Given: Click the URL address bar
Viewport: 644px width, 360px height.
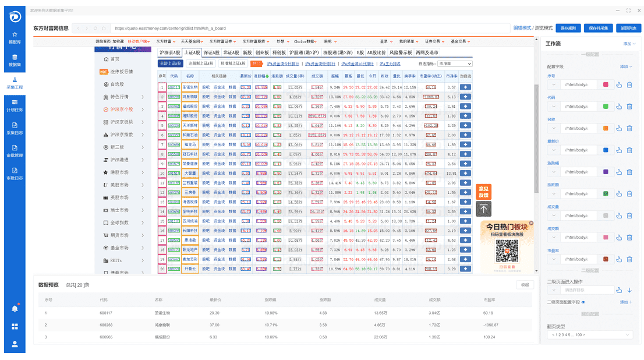Looking at the screenshot, I should coord(310,29).
